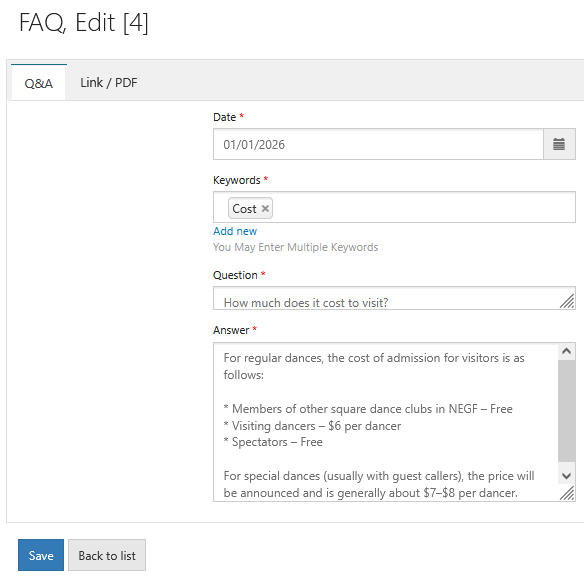The image size is (584, 577).
Task: Click the 'Visiting dancers – $6 per dancer' line
Action: [312, 426]
